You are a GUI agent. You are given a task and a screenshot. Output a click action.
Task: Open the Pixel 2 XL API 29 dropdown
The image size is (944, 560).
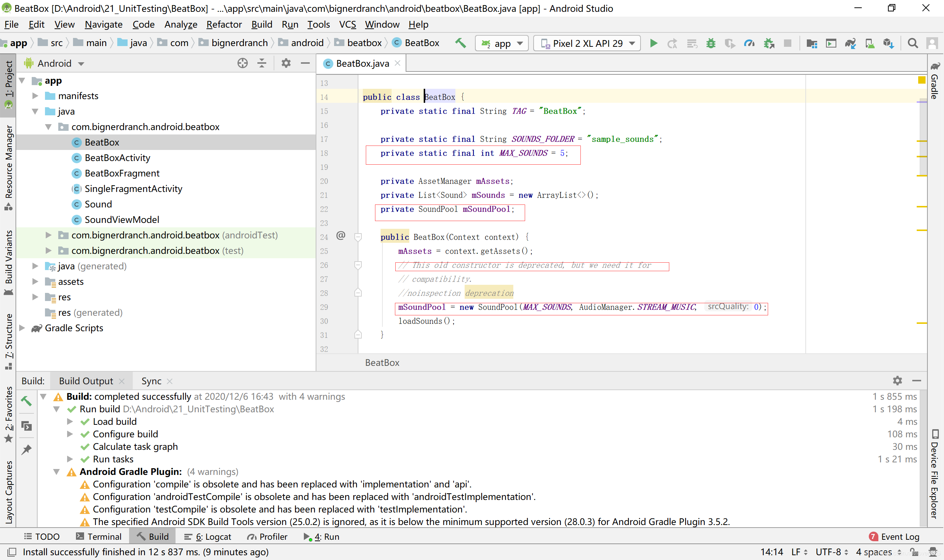587,43
